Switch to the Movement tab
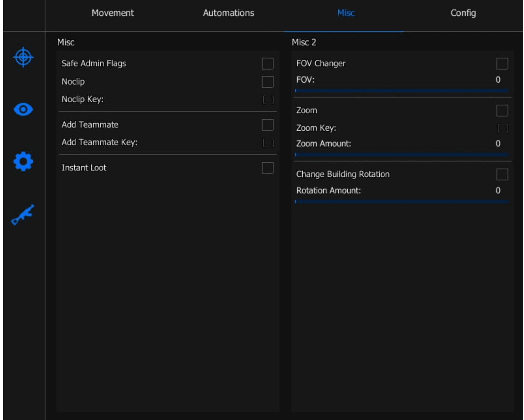The width and height of the screenshot is (524, 420). [113, 13]
